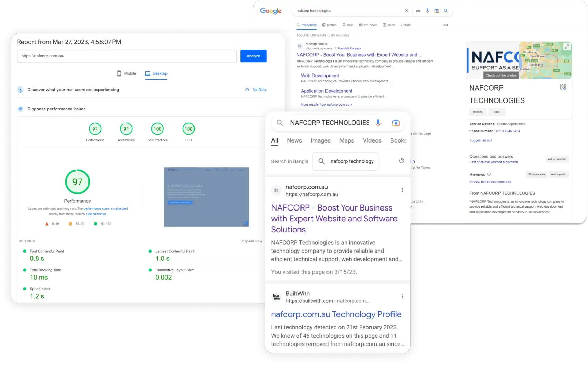Open the News tab in mobile search
The image size is (588, 365).
pyautogui.click(x=294, y=140)
